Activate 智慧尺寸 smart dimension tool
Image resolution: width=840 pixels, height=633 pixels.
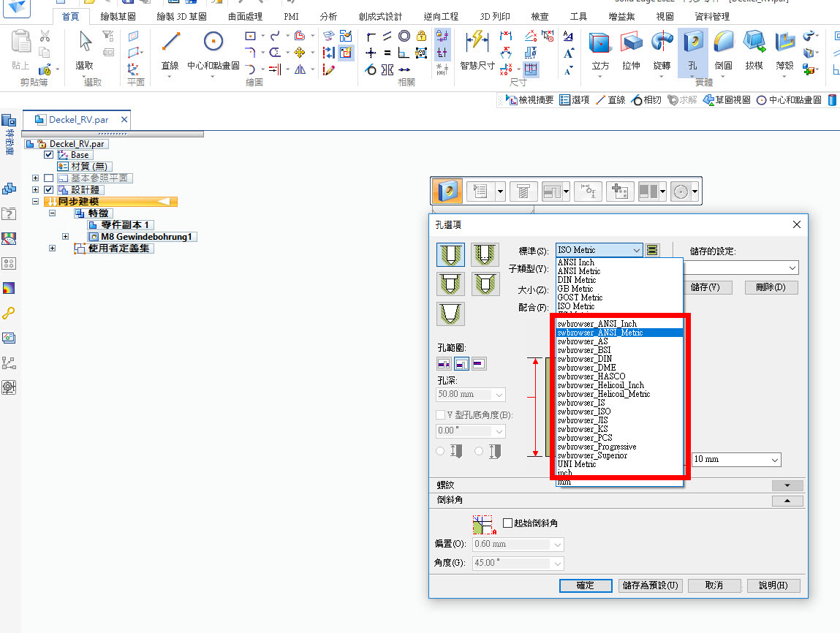coord(477,51)
